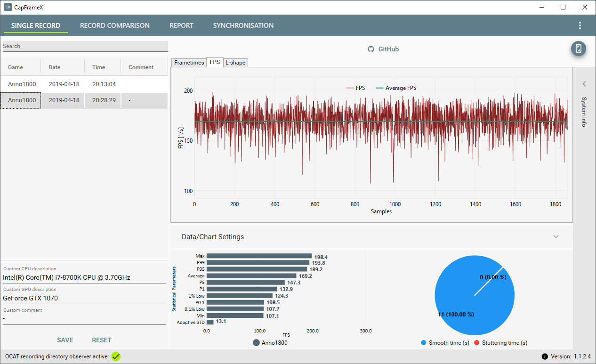The width and height of the screenshot is (596, 364).
Task: Click the Smooth time legend entry
Action: coord(445,343)
